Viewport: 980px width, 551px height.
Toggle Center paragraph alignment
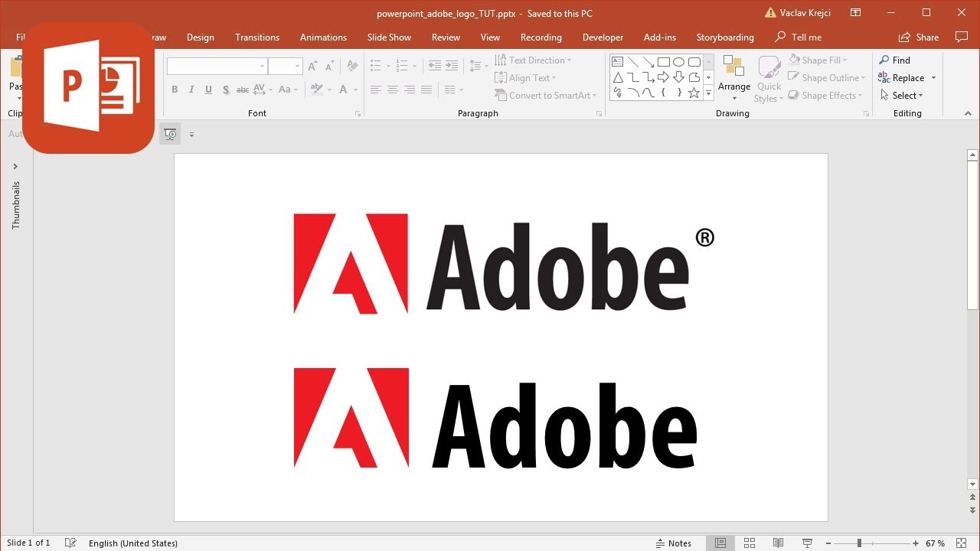(392, 90)
